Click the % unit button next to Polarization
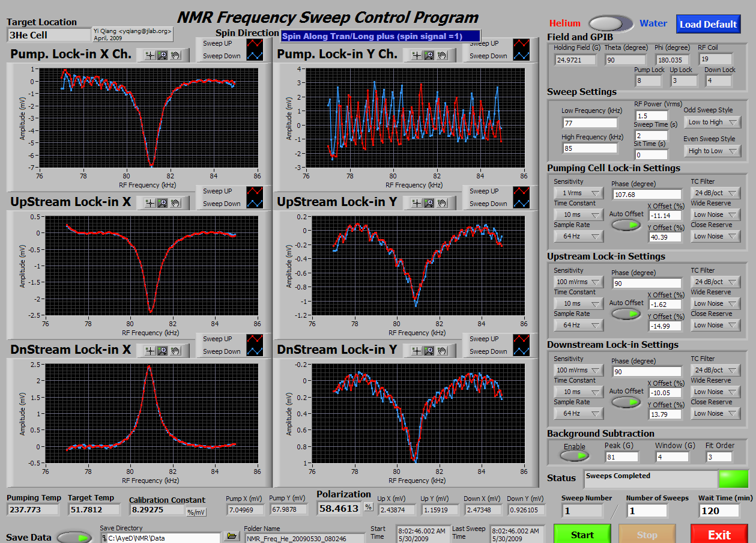This screenshot has width=756, height=543. click(368, 507)
